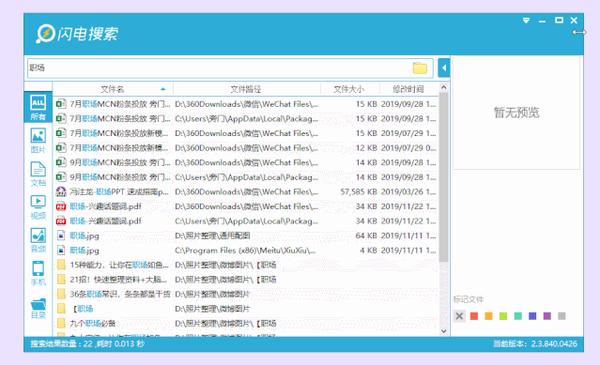Click PDF icon of 职场-兴趣话题词.pdf in D:\360Downloads

click(x=61, y=206)
